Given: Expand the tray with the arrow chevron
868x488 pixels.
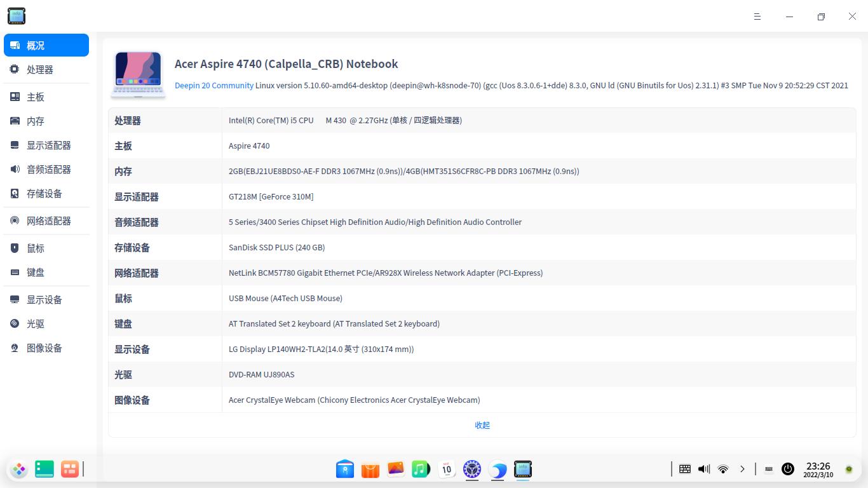Looking at the screenshot, I should [x=742, y=469].
